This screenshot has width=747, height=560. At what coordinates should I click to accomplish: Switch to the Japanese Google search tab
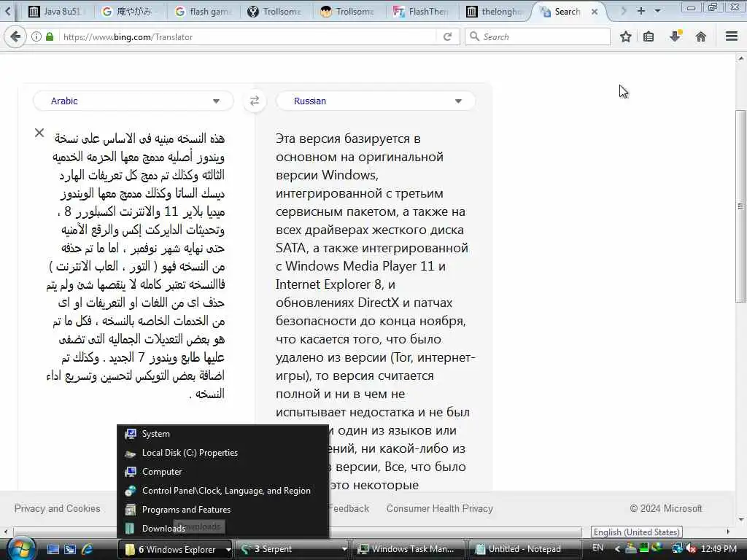(x=130, y=12)
